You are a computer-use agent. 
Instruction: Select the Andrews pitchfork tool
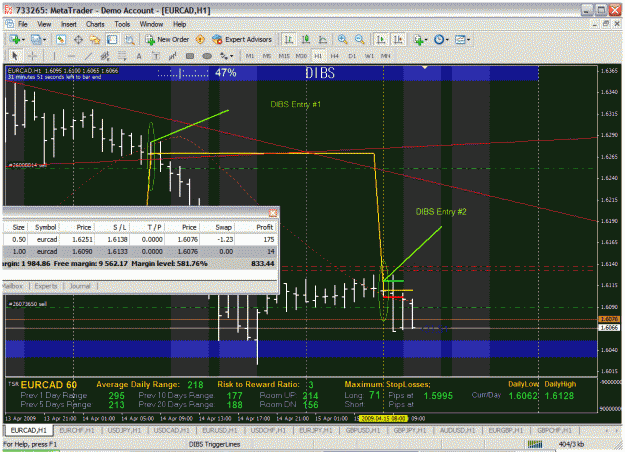coord(173,56)
